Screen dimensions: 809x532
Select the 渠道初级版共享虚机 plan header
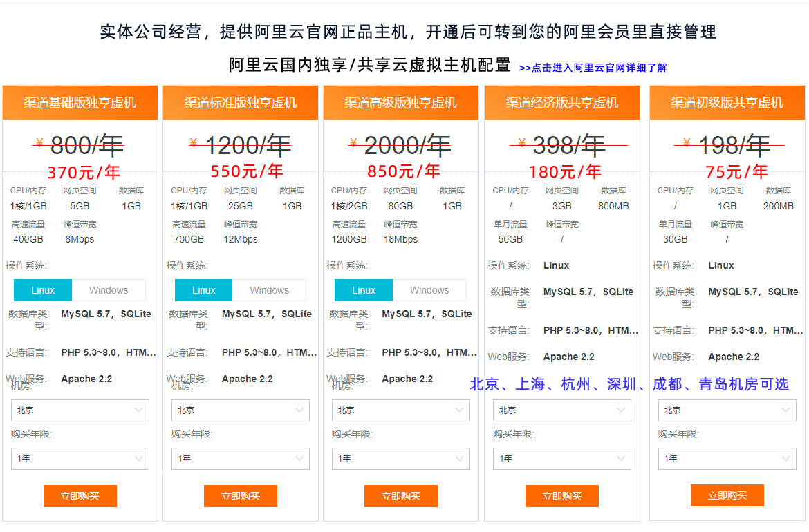click(727, 102)
